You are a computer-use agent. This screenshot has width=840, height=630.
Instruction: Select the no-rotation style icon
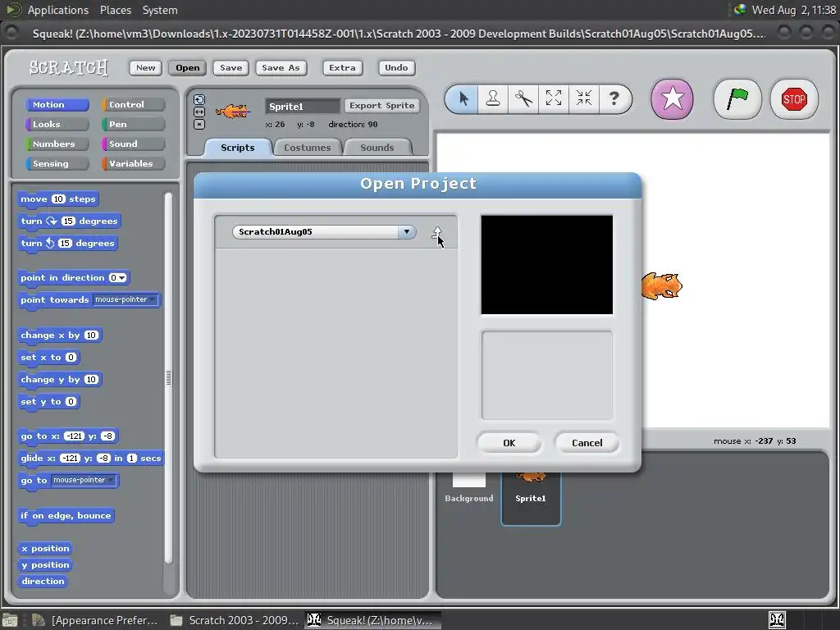click(x=199, y=125)
